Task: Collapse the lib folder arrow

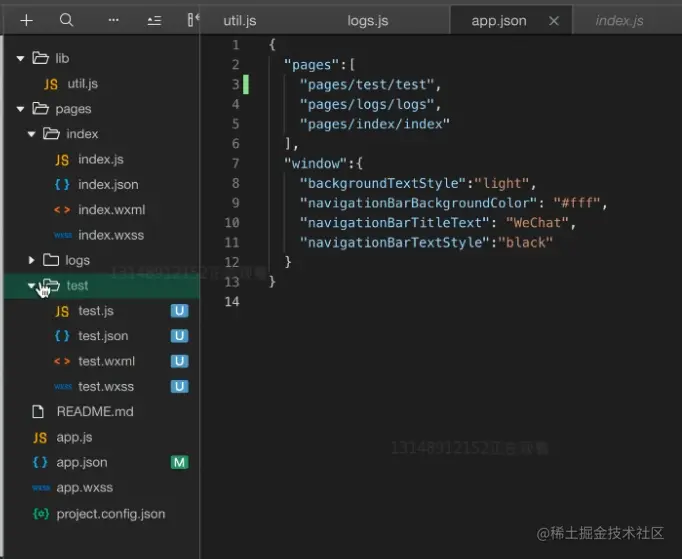Action: click(x=20, y=58)
